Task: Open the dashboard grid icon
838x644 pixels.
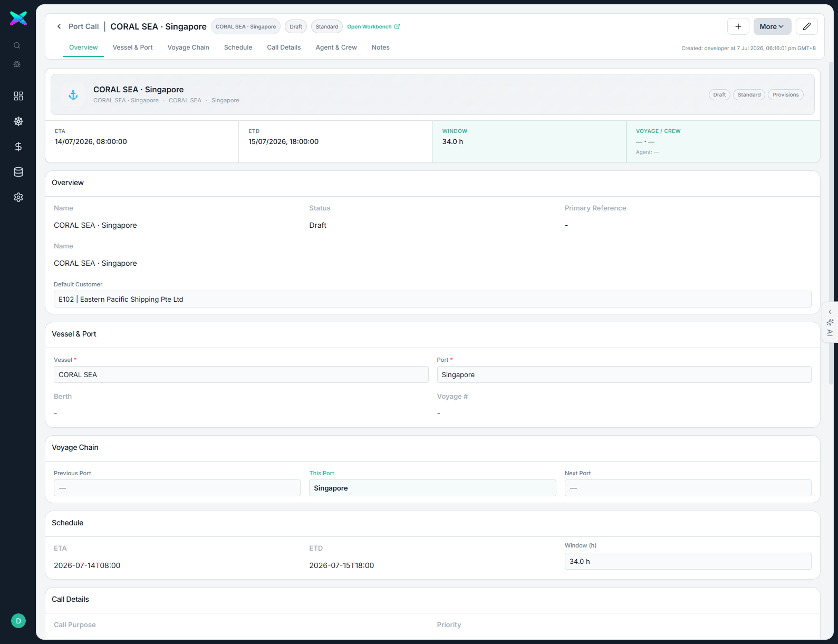Action: [x=18, y=96]
